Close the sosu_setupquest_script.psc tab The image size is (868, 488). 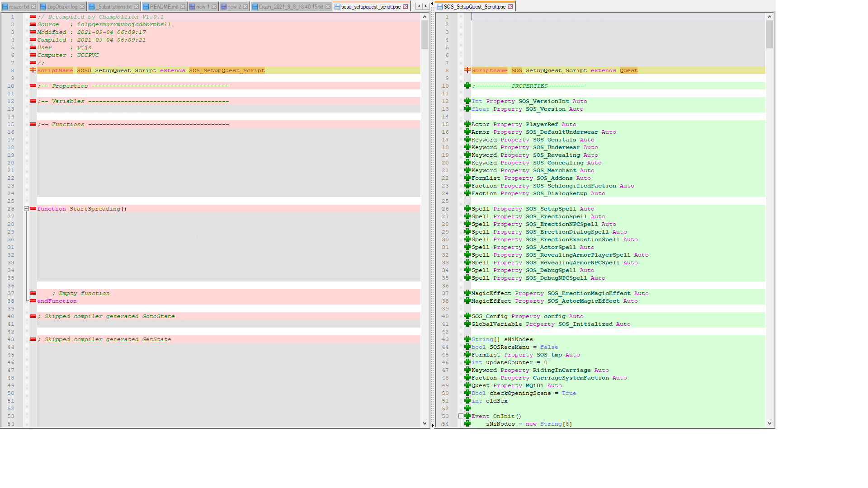pyautogui.click(x=406, y=7)
